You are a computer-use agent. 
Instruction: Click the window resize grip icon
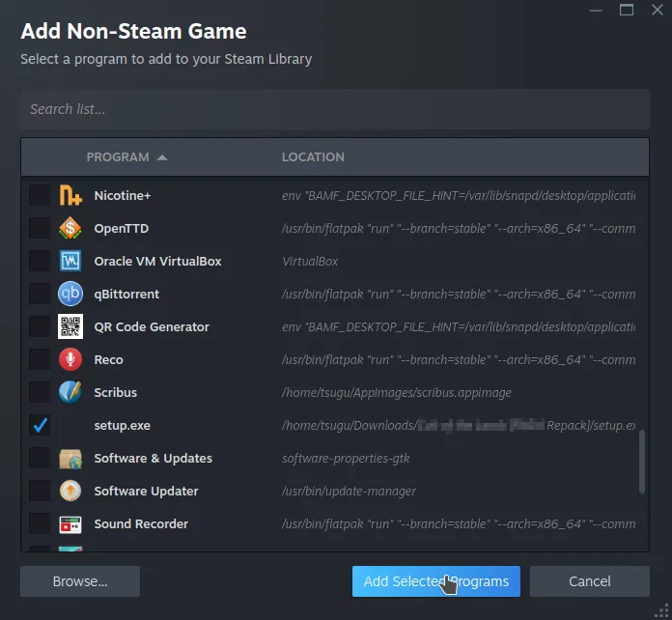[662, 610]
